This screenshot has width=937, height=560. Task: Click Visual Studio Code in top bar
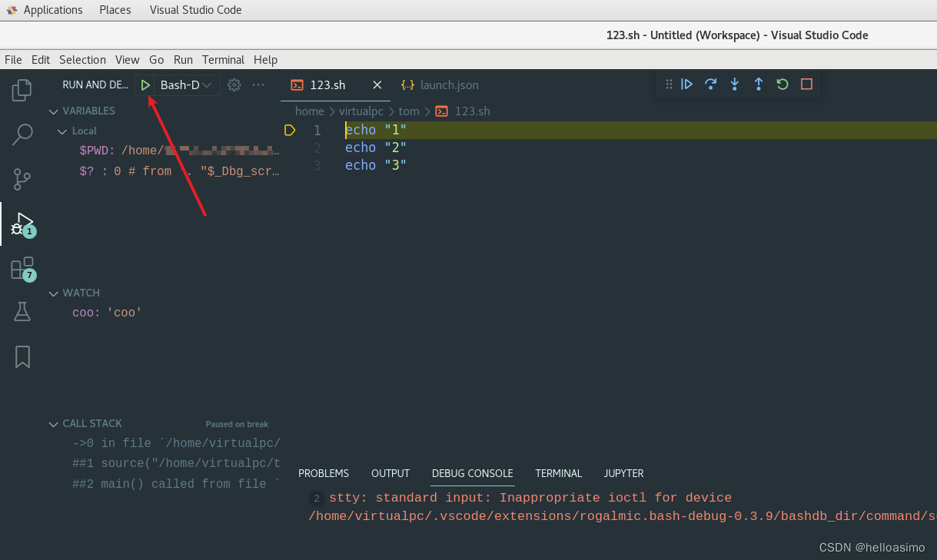tap(196, 10)
